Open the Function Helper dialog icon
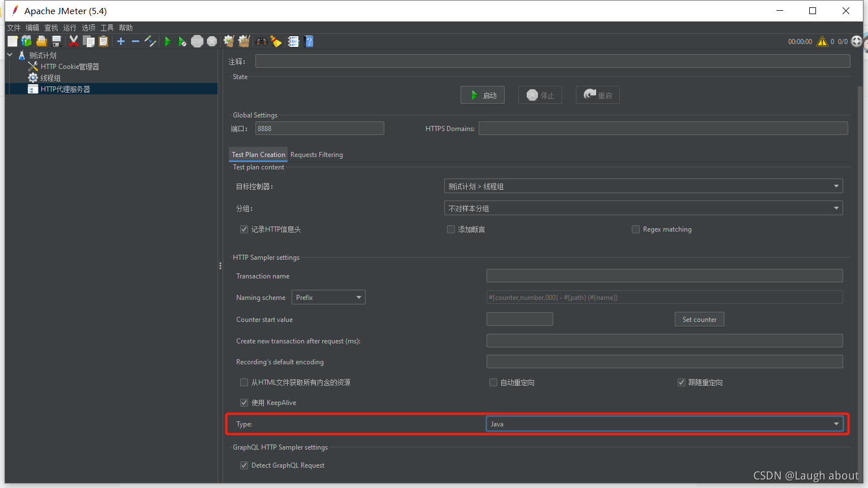 [293, 41]
